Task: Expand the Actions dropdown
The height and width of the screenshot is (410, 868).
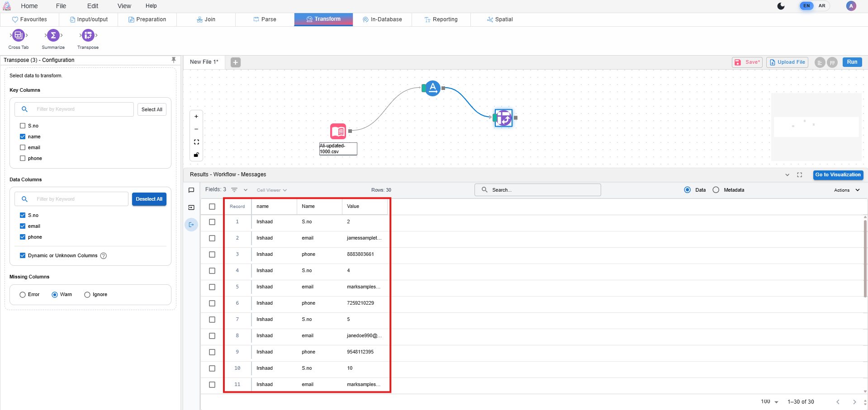Action: pyautogui.click(x=847, y=190)
